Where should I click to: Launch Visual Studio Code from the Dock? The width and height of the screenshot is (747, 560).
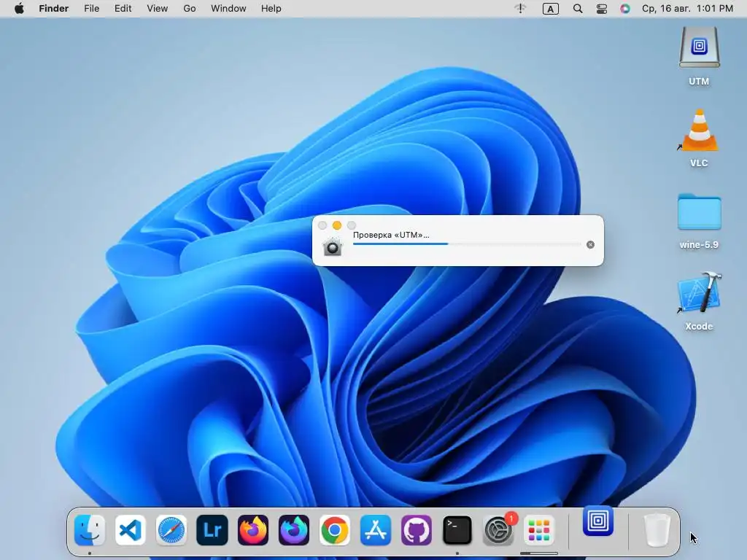[131, 530]
